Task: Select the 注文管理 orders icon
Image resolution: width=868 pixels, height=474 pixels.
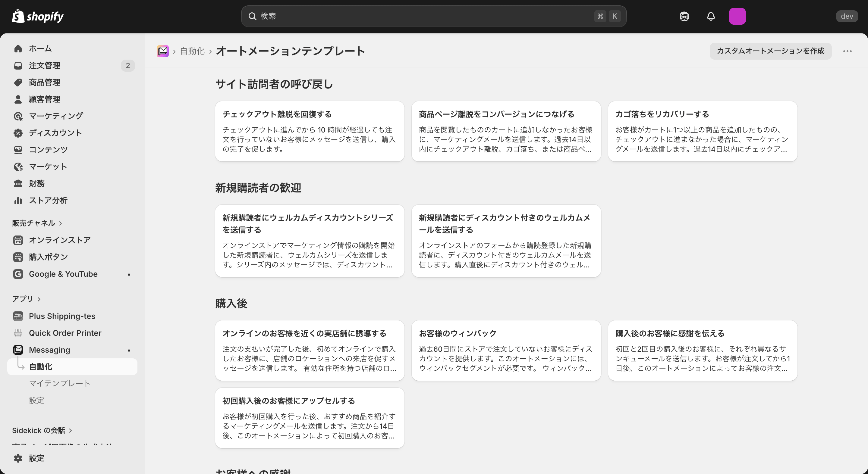Action: (x=17, y=65)
